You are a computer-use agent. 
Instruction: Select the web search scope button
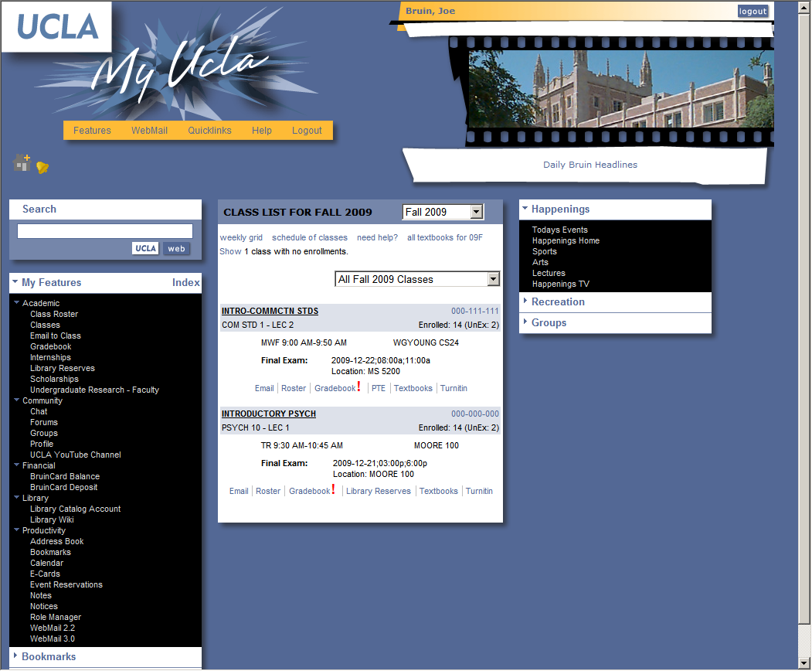point(176,248)
